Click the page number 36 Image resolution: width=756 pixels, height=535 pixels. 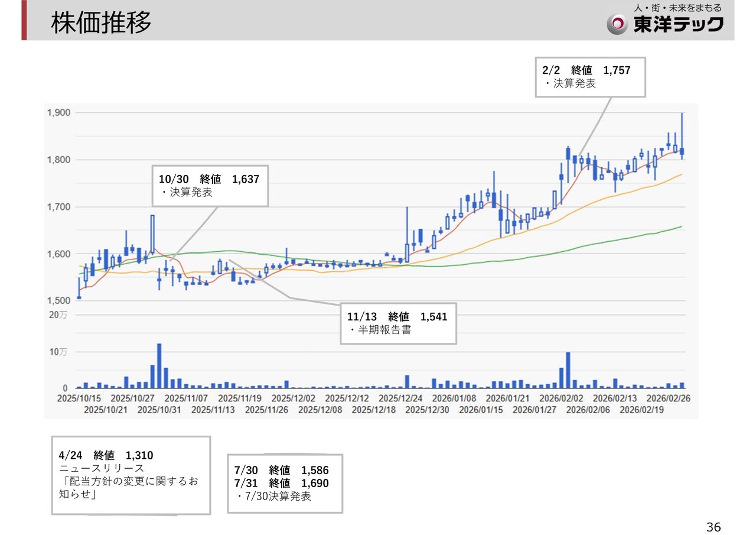click(x=713, y=527)
